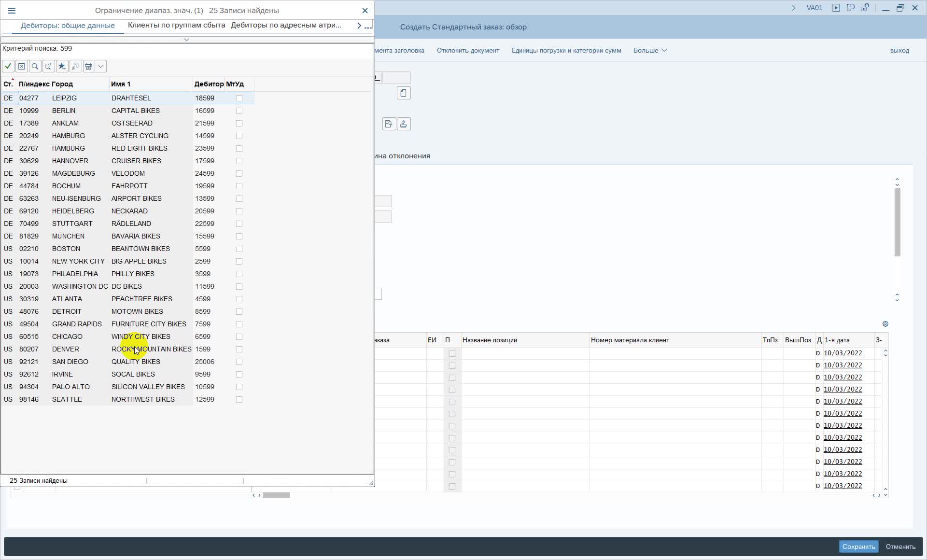This screenshot has width=927, height=560.
Task: Open last row's 10/03/2022 date link
Action: coord(843,486)
